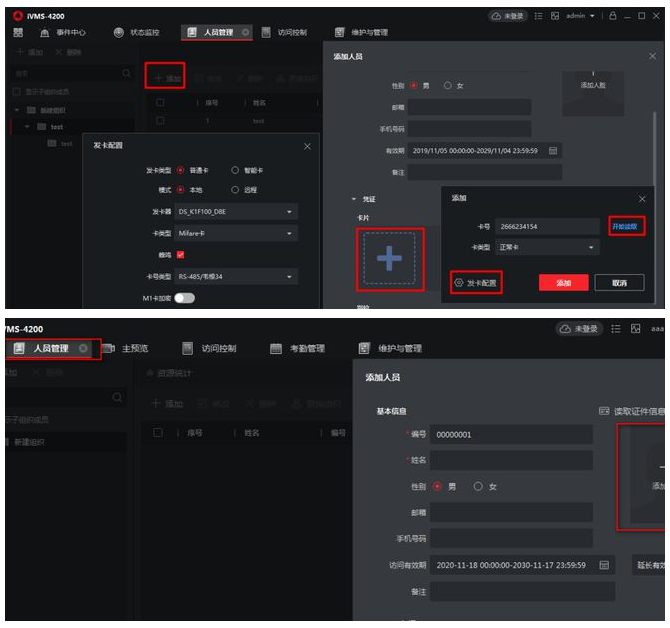
Task: Click the lock icon beside admin
Action: point(612,16)
